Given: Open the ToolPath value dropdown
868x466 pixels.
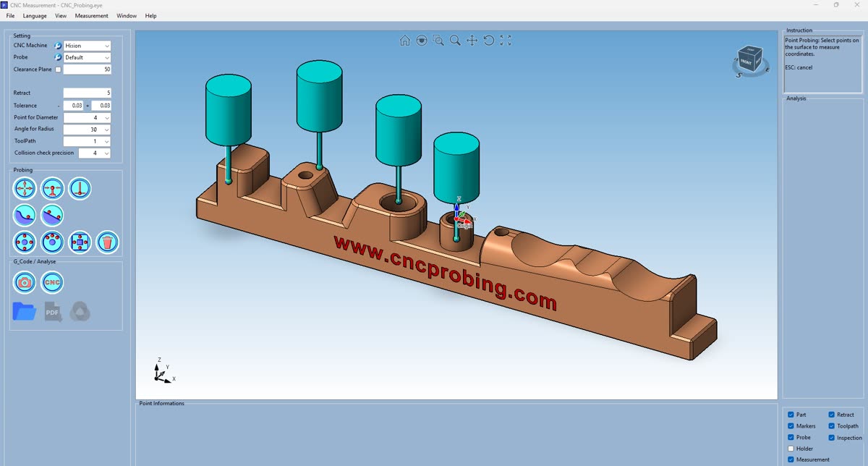Looking at the screenshot, I should 88,141.
